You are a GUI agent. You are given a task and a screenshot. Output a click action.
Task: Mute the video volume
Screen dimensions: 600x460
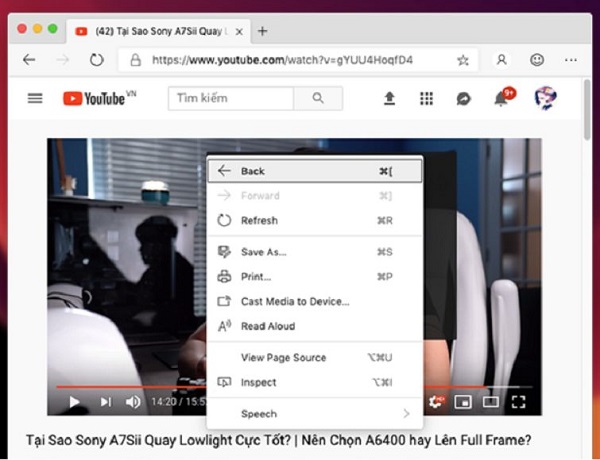tap(133, 402)
